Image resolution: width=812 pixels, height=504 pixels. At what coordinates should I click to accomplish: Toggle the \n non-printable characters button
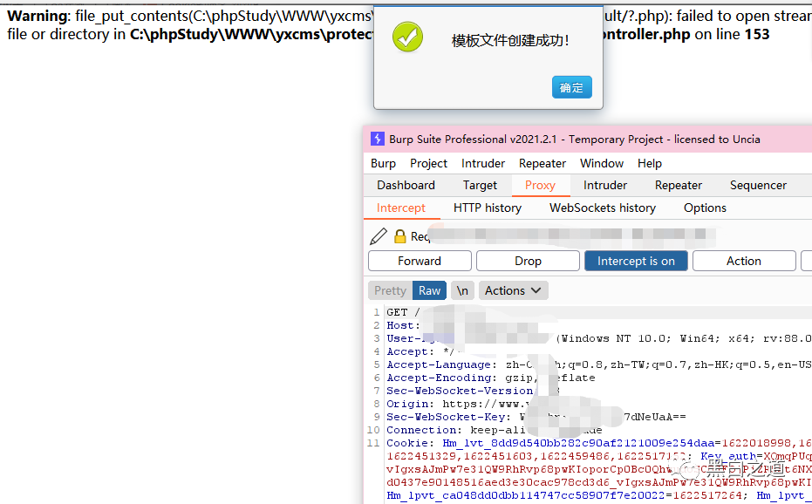point(462,290)
